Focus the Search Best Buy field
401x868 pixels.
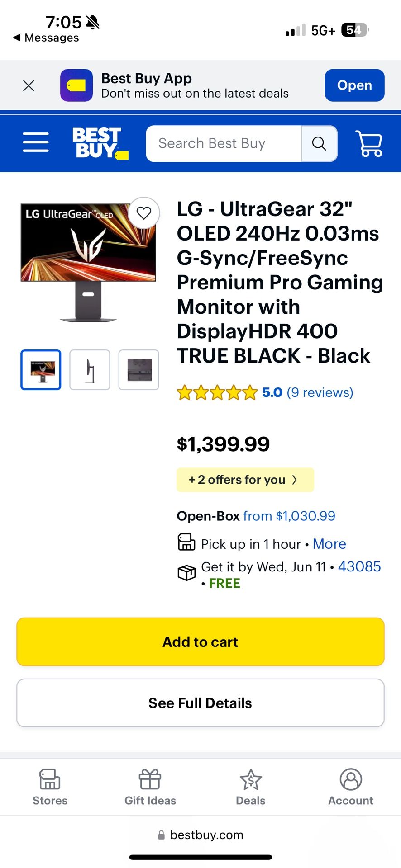click(x=224, y=143)
